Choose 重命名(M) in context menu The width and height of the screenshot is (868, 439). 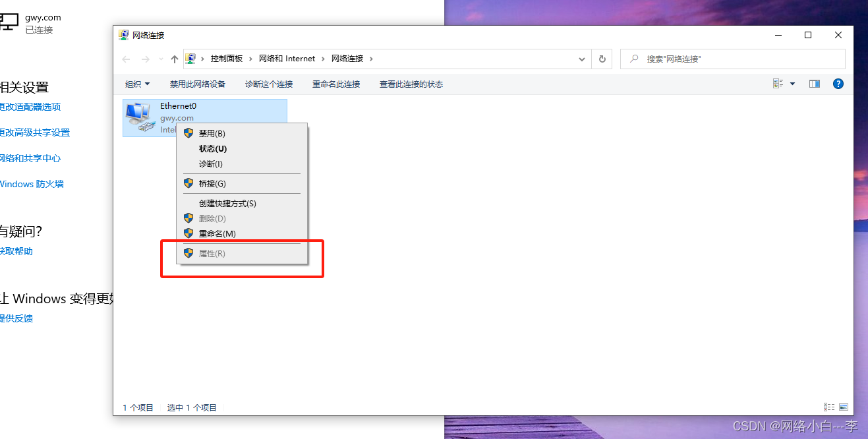[x=242, y=233]
